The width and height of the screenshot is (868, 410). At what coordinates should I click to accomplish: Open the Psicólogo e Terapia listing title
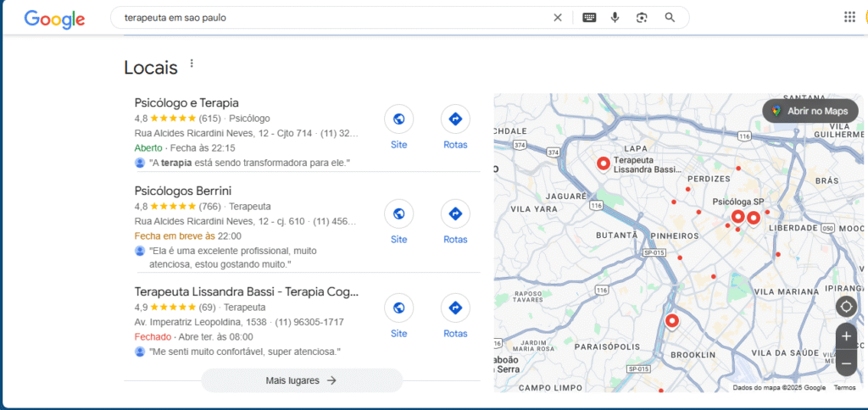pyautogui.click(x=186, y=102)
